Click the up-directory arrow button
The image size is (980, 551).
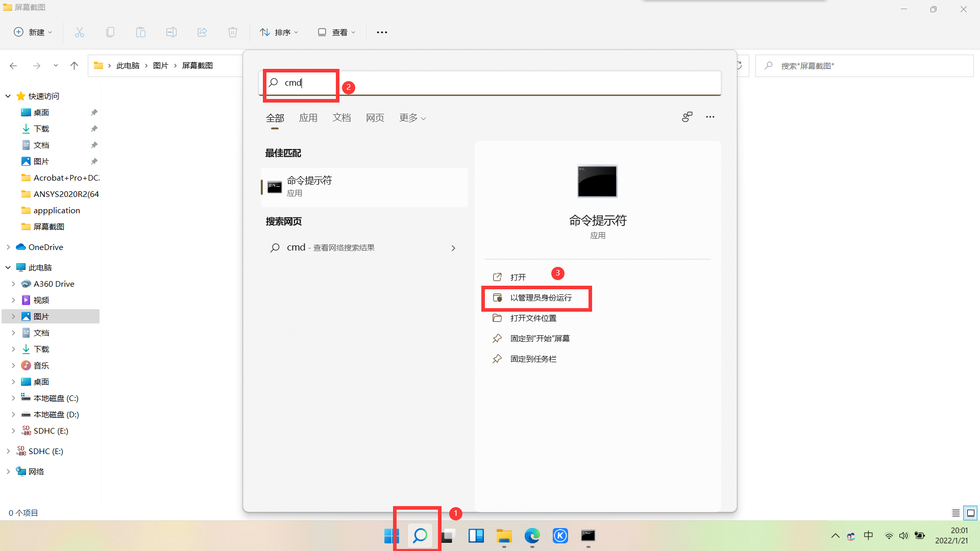(x=74, y=65)
